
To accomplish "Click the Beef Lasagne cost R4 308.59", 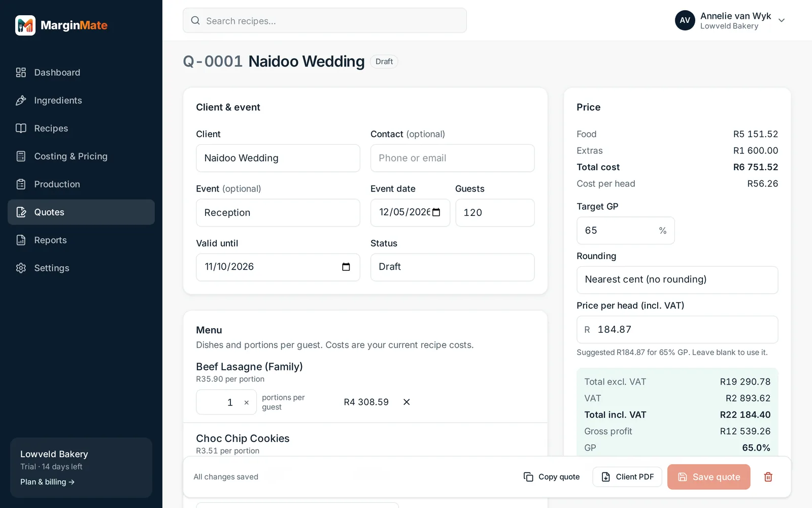I will [x=366, y=402].
